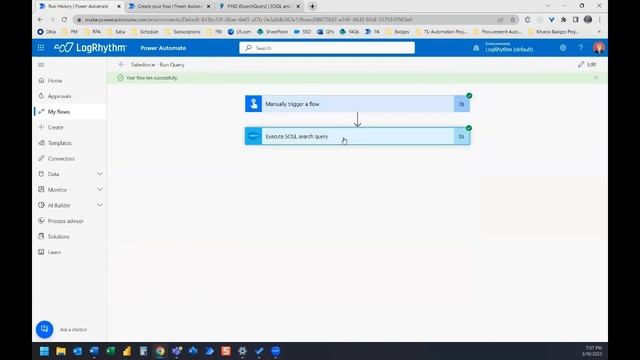Viewport: 640px width, 360px height.
Task: Click into the Power Automate search box
Action: (x=327, y=48)
